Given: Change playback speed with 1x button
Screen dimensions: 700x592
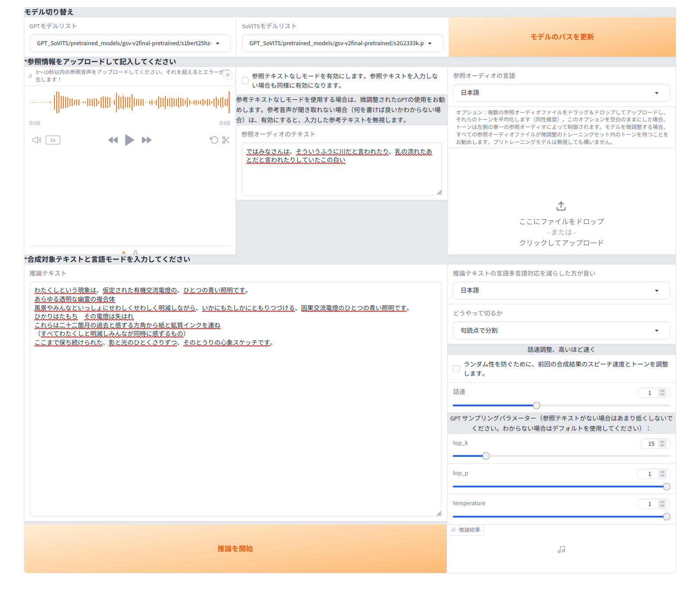Looking at the screenshot, I should point(53,140).
